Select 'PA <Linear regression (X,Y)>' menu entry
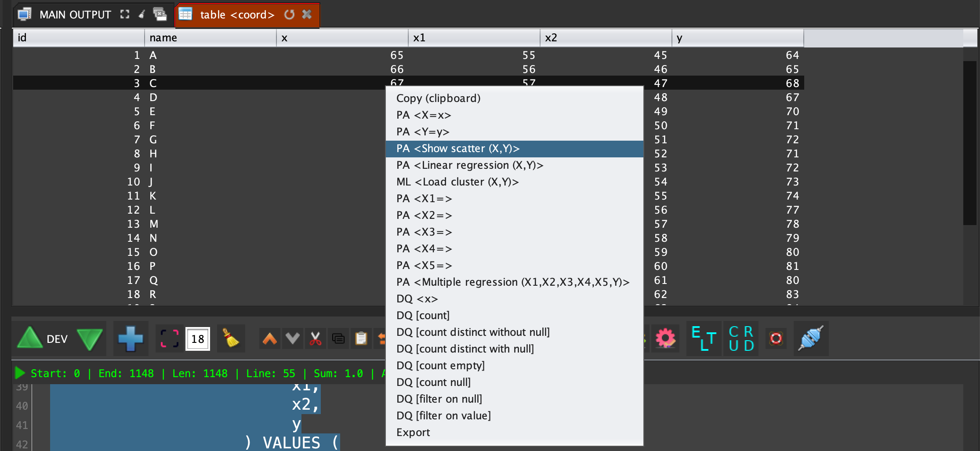The image size is (980, 451). pyautogui.click(x=469, y=165)
